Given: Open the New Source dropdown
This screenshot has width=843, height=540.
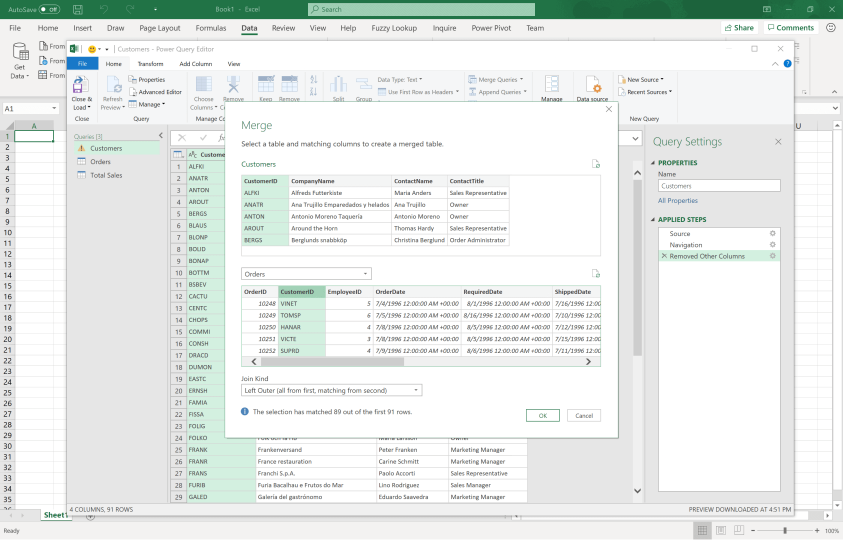Looking at the screenshot, I should (641, 80).
